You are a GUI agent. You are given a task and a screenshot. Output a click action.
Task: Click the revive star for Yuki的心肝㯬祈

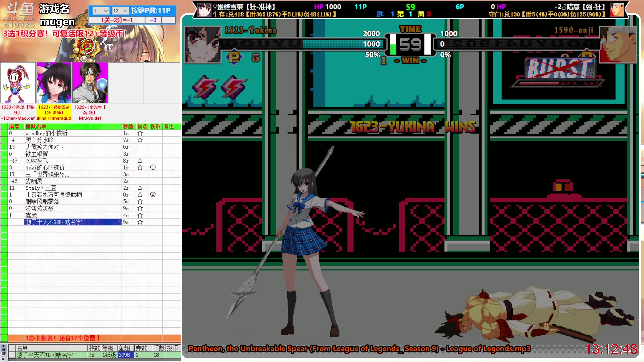coord(140,167)
